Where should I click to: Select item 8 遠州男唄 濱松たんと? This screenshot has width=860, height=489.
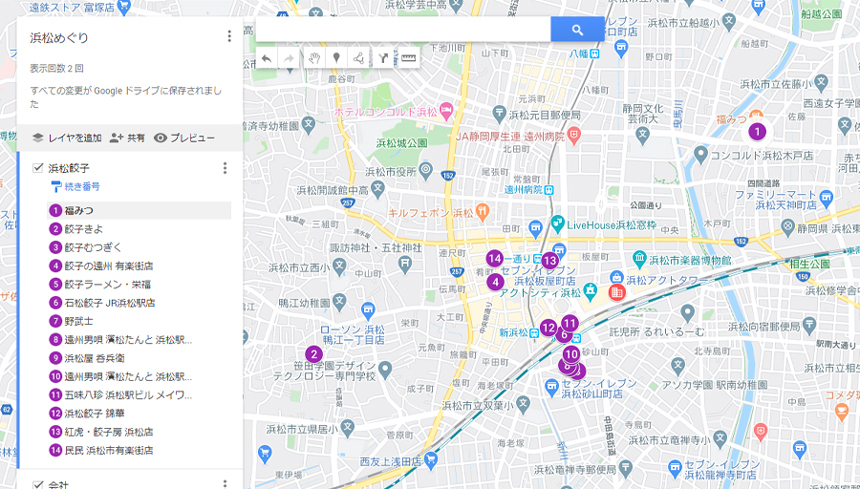pos(139,340)
